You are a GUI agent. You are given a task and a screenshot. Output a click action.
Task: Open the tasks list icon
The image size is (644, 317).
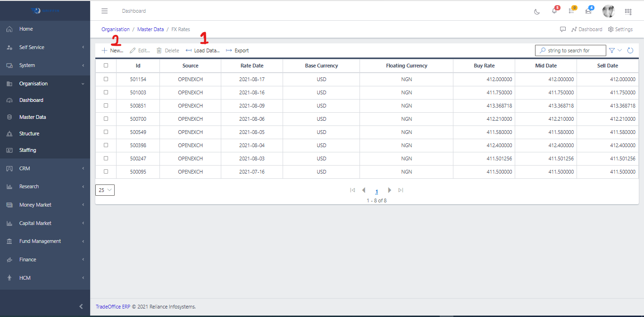571,11
